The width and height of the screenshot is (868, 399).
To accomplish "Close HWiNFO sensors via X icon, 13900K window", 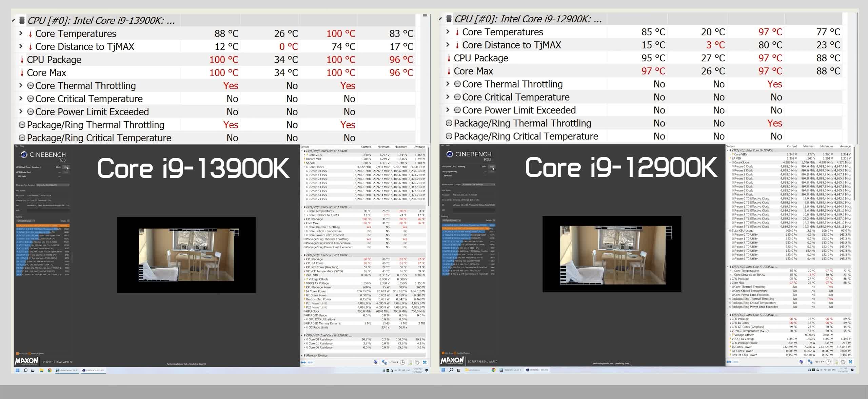I will pos(425,362).
